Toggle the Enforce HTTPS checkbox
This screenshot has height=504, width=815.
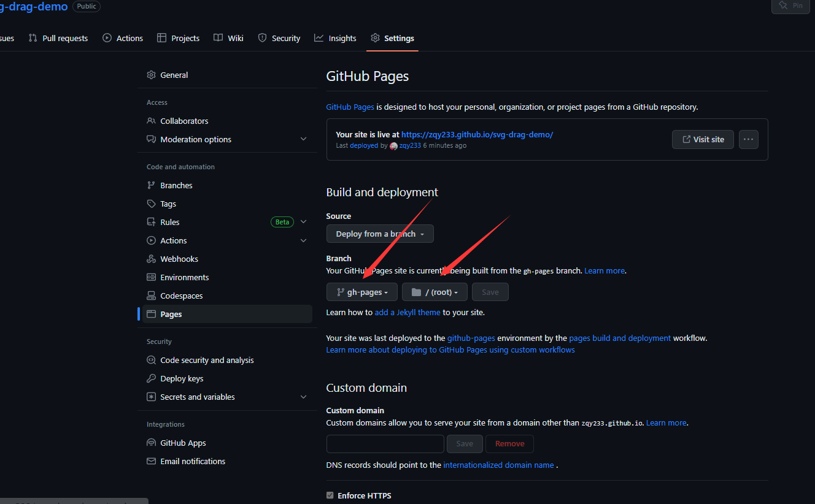click(330, 495)
